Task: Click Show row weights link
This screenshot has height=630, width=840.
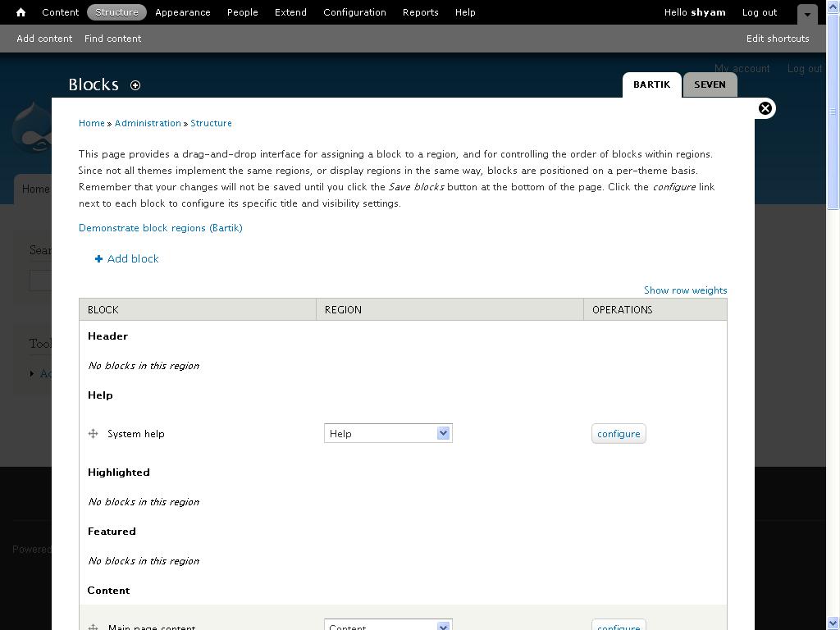Action: point(685,290)
